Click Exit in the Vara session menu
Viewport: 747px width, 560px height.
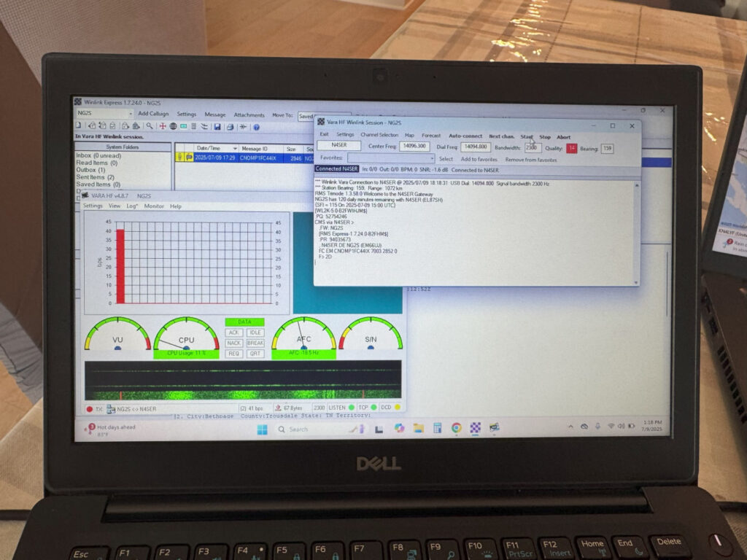point(324,134)
